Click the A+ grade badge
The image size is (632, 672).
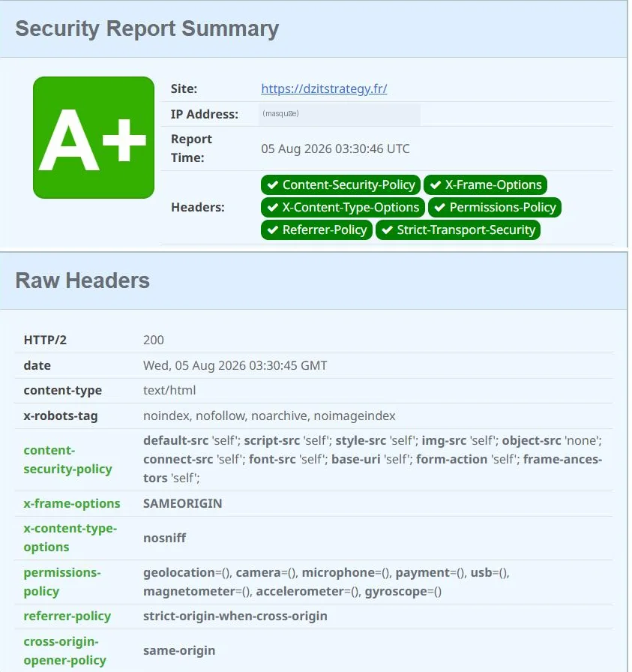pos(94,137)
